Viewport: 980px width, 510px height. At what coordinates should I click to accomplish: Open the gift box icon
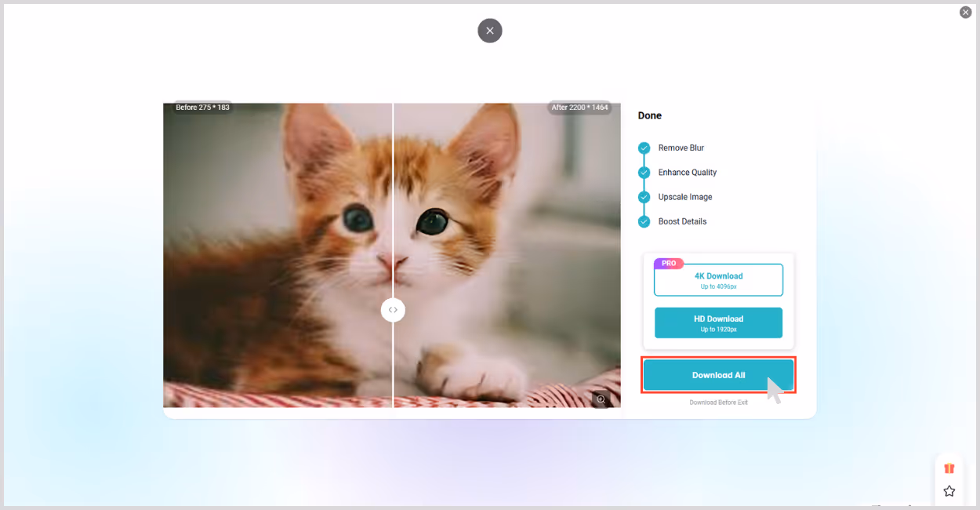949,468
